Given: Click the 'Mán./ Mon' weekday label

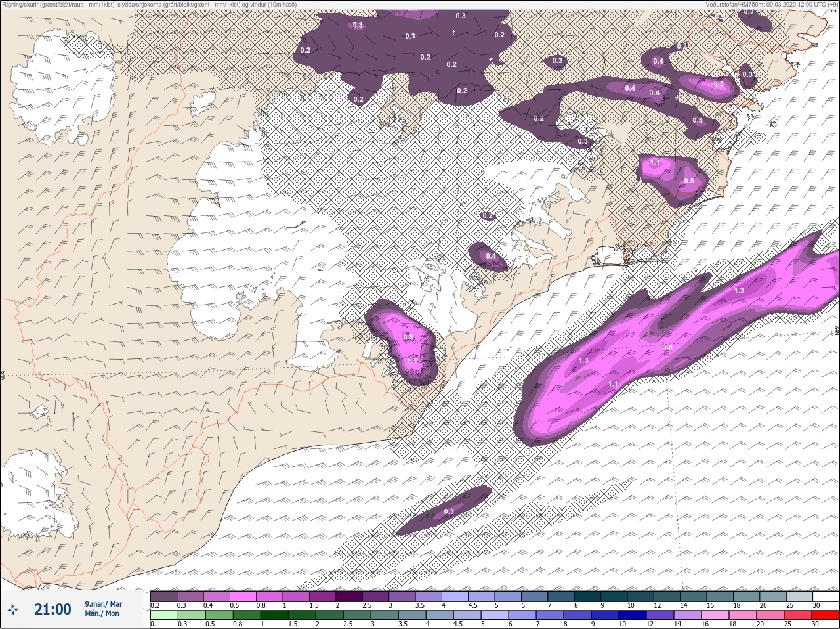Looking at the screenshot, I should click(102, 613).
